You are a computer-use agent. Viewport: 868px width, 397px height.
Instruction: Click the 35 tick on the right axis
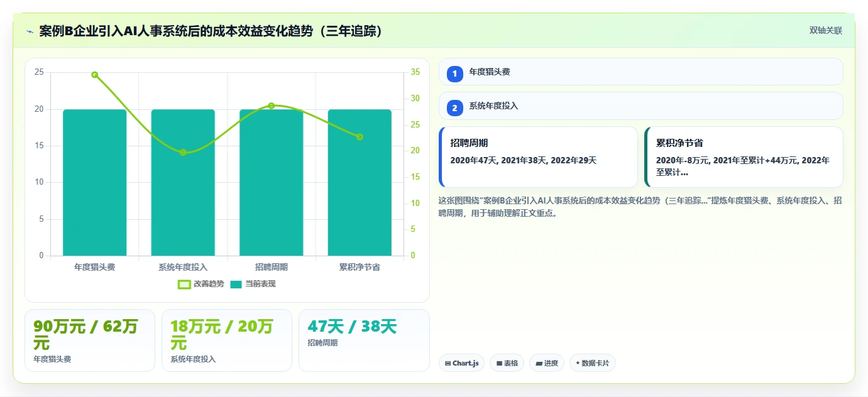(415, 72)
